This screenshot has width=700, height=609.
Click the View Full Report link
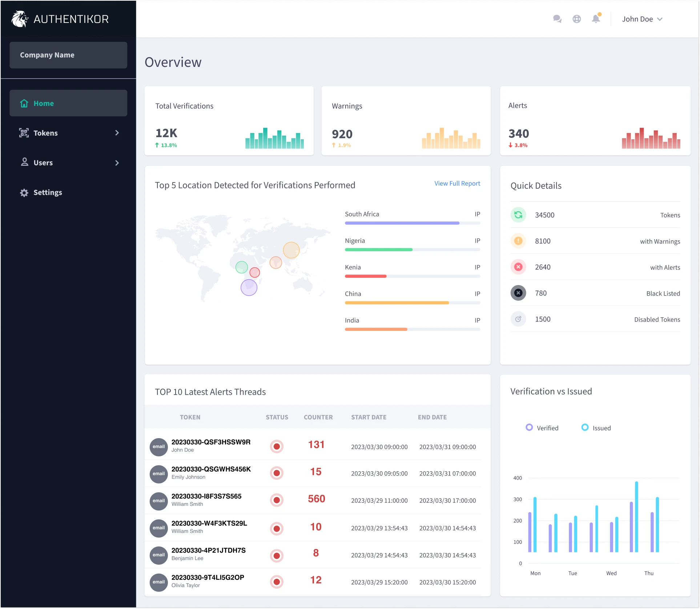coord(457,183)
